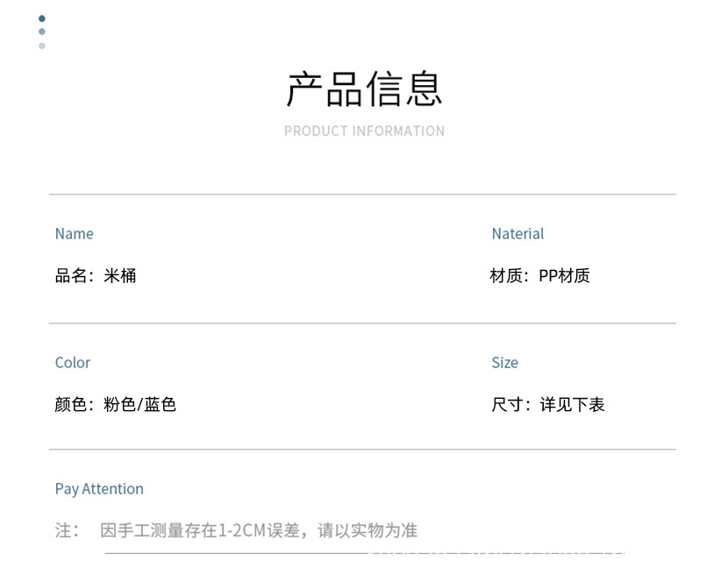
Task: Open the Name section label
Action: click(x=74, y=234)
